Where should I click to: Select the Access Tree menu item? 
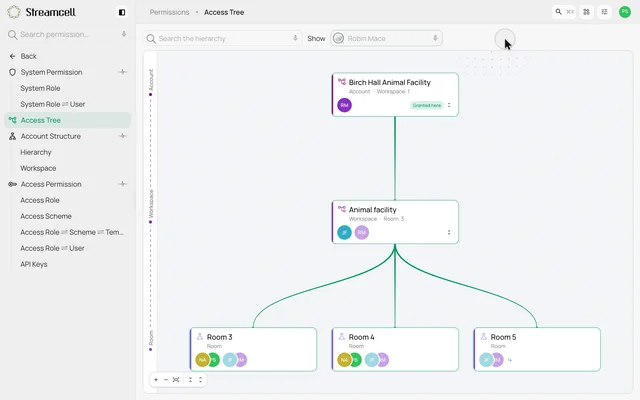[67, 120]
